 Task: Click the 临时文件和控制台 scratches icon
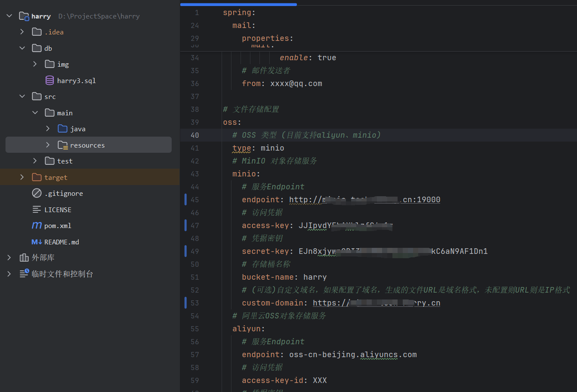click(24, 274)
